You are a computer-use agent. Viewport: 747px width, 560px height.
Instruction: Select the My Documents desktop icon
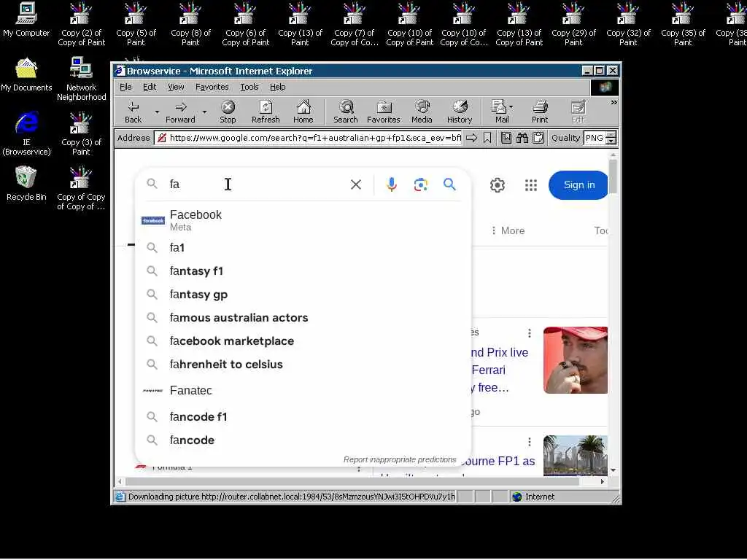[26, 74]
